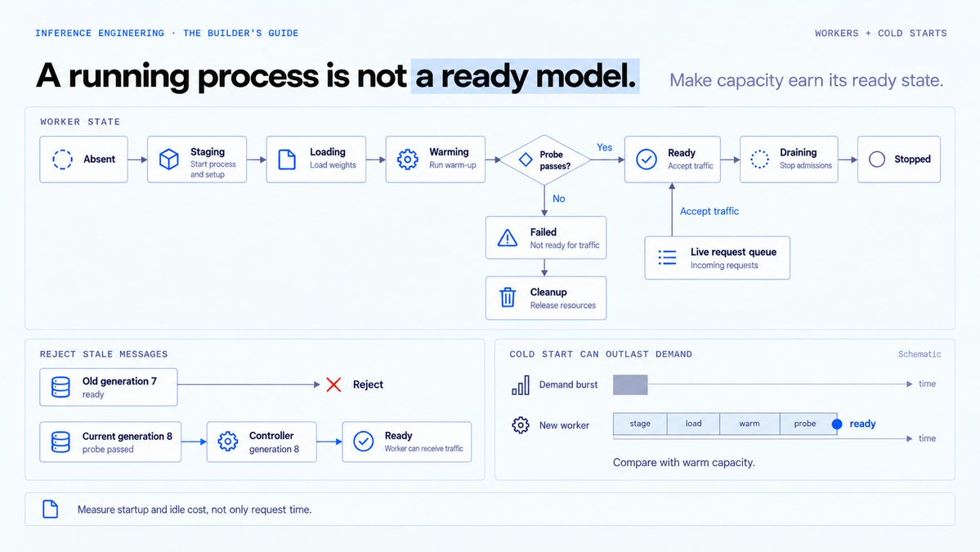Image resolution: width=980 pixels, height=552 pixels.
Task: Select the gray Demand burst bar
Action: click(630, 384)
